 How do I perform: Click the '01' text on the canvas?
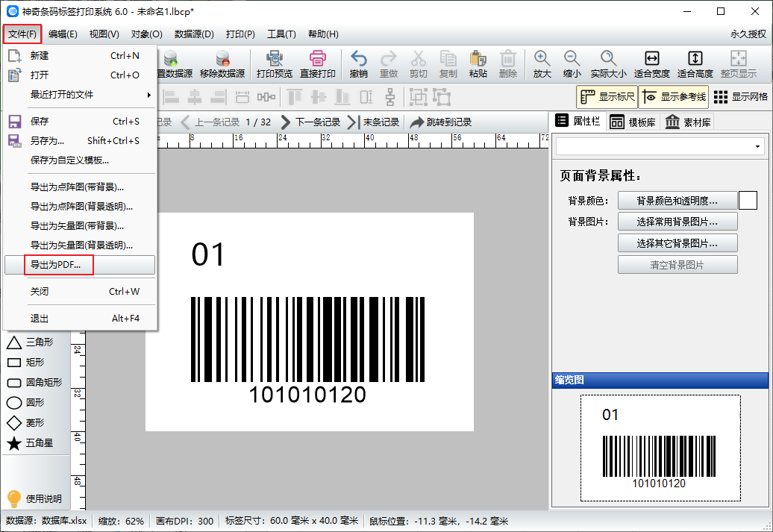point(208,255)
